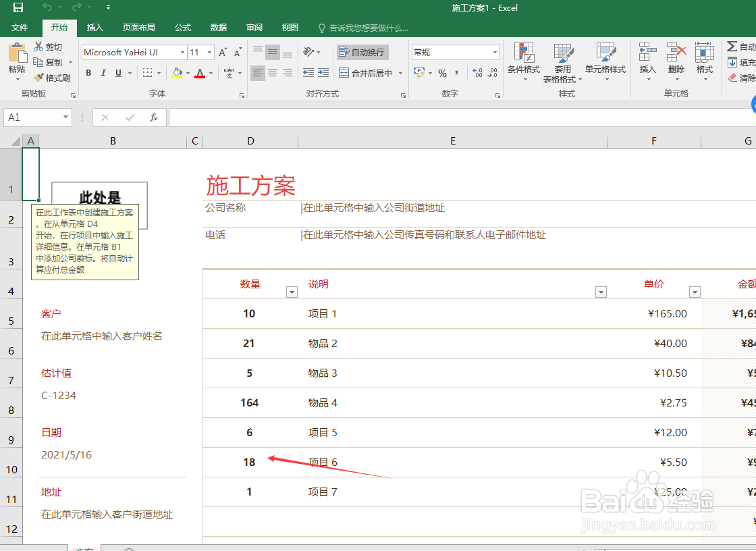
Task: Toggle Underline formatting
Action: click(118, 73)
